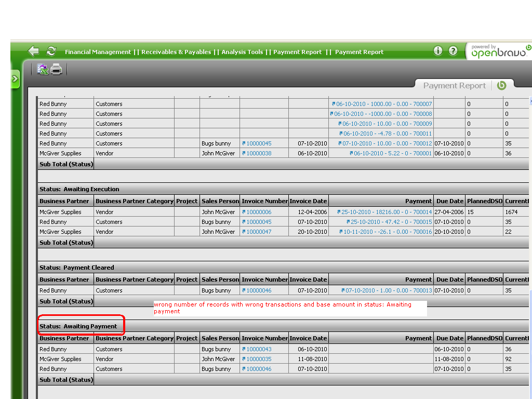This screenshot has width=532, height=399.
Task: Refresh the page with the refresh icon
Action: (51, 51)
